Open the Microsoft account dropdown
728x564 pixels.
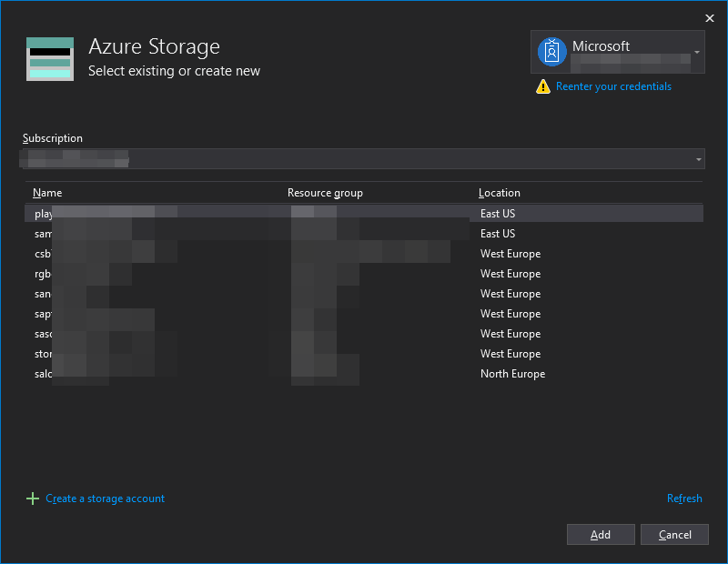[x=618, y=52]
